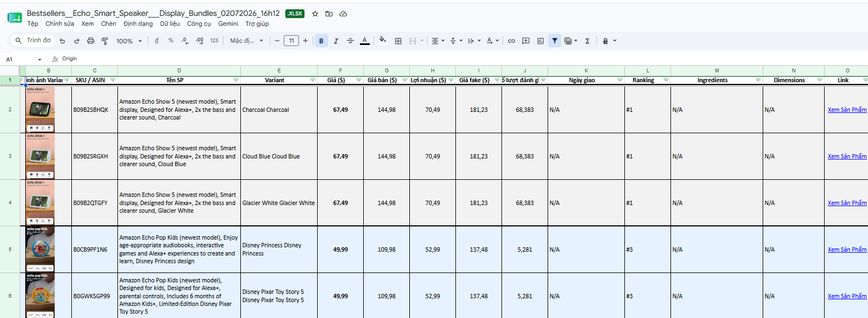The width and height of the screenshot is (868, 318).
Task: Open the Gemini menu
Action: 228,24
